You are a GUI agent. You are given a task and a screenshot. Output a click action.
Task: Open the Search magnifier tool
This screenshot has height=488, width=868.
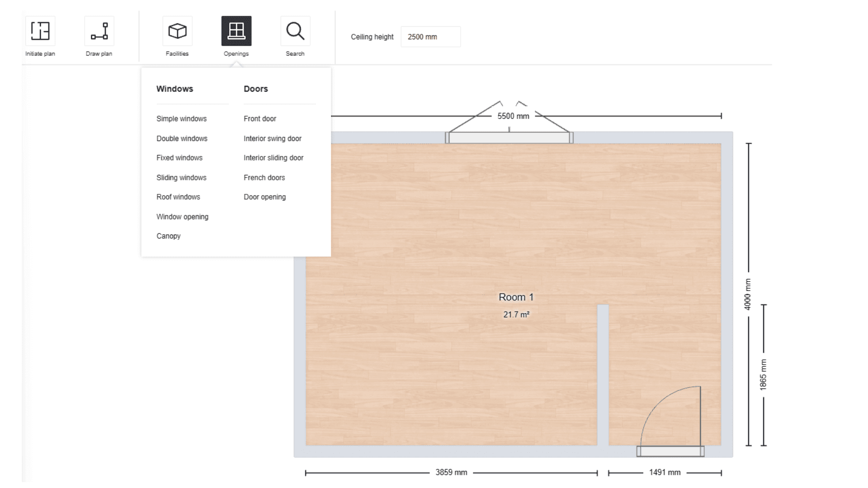[x=295, y=31]
